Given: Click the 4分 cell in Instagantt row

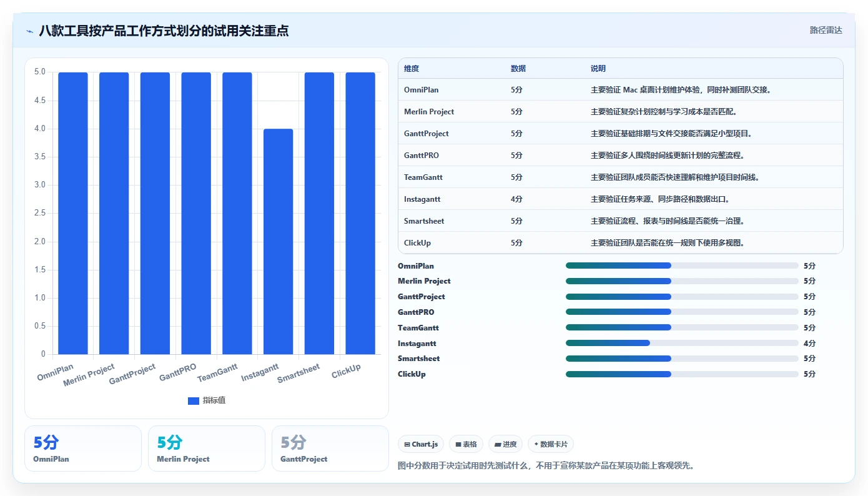Looking at the screenshot, I should click(516, 199).
